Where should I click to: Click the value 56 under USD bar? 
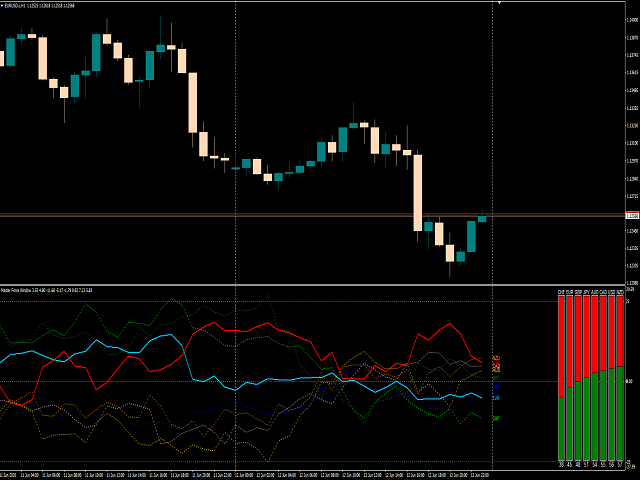click(611, 464)
